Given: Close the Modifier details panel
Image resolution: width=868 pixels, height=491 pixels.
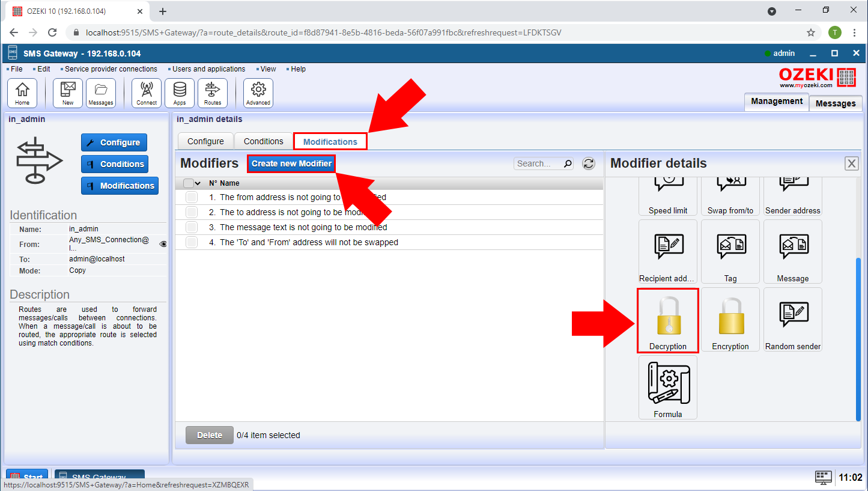Looking at the screenshot, I should pos(851,163).
